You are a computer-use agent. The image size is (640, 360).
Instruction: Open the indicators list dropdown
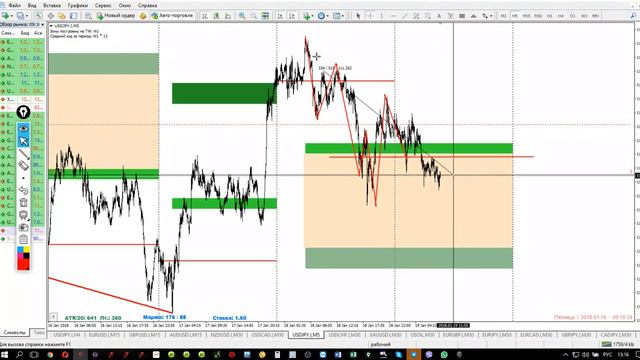[x=308, y=16]
